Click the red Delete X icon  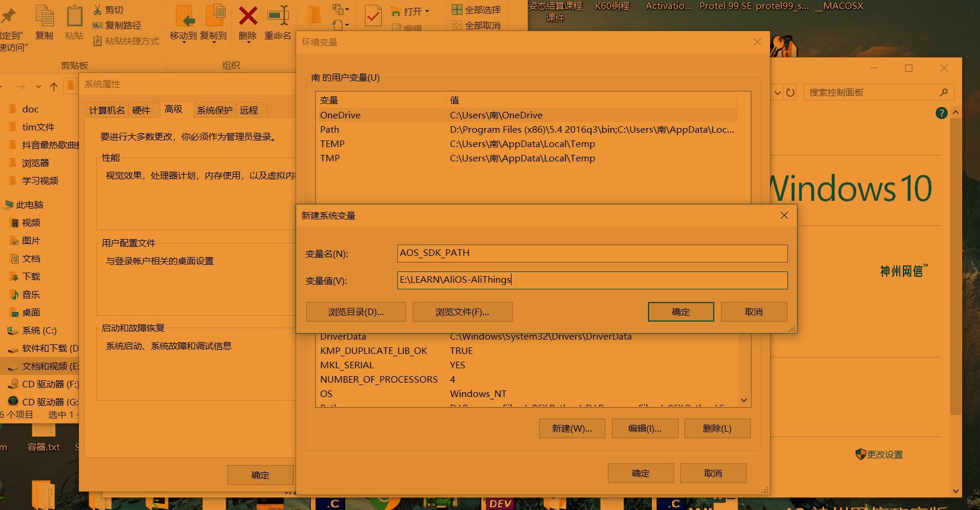coord(248,16)
